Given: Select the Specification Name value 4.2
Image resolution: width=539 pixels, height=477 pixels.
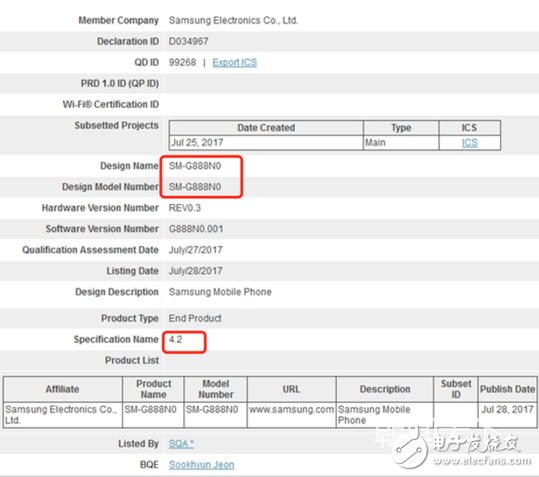Looking at the screenshot, I should [x=175, y=340].
